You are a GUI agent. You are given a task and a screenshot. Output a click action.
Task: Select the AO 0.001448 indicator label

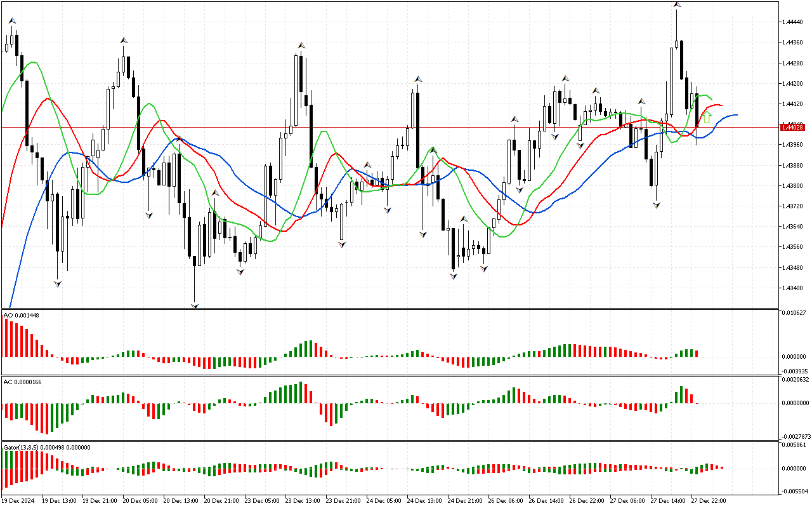click(x=21, y=315)
